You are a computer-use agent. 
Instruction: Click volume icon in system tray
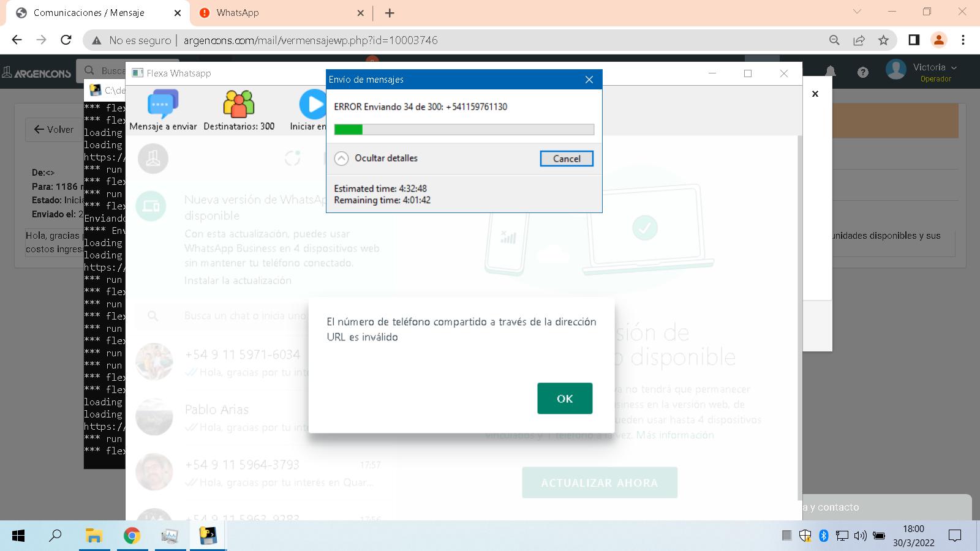(860, 536)
